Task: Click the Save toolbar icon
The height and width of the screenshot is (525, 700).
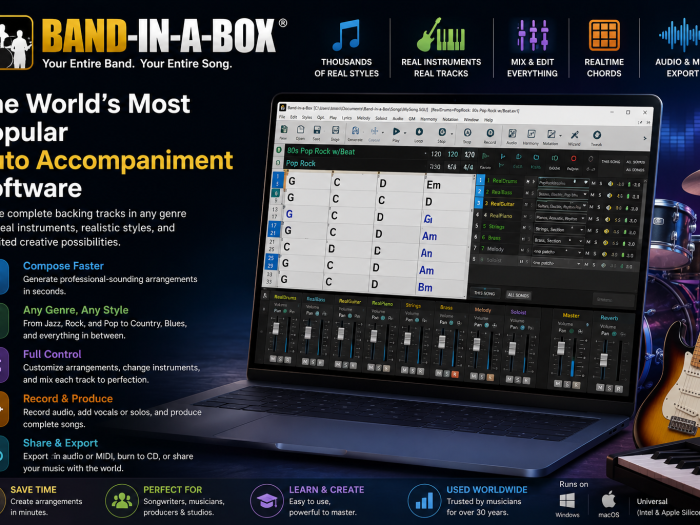Action: (317, 130)
